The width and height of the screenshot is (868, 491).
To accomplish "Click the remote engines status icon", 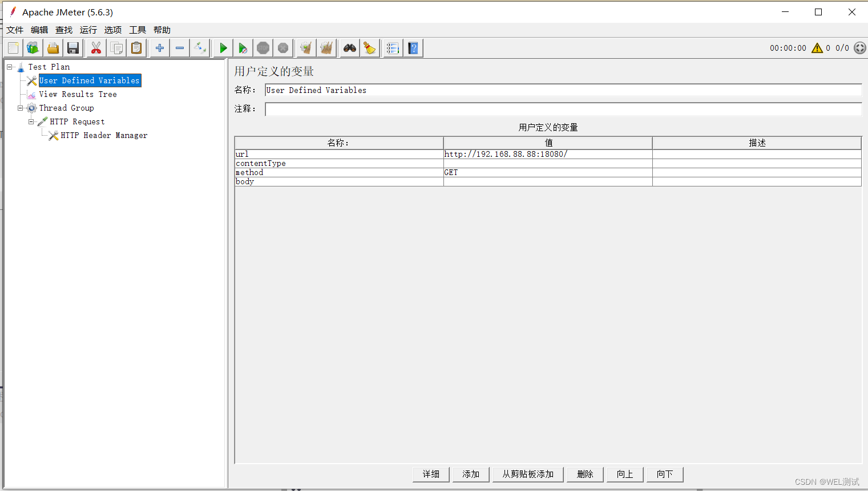I will click(x=860, y=48).
